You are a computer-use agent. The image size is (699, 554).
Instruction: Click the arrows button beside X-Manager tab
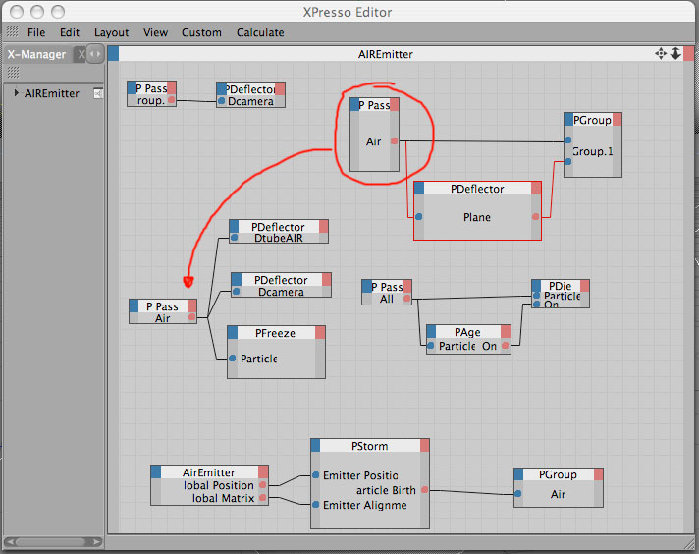tap(95, 54)
